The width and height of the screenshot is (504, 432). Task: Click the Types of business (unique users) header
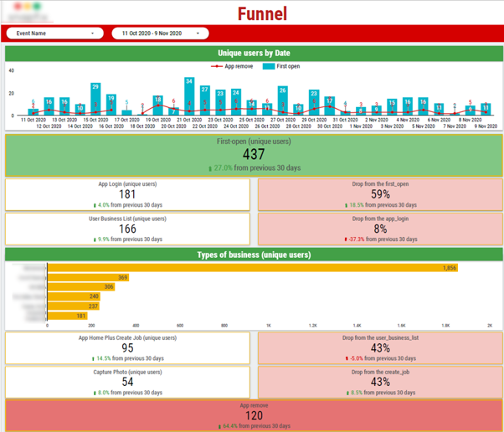pos(254,255)
